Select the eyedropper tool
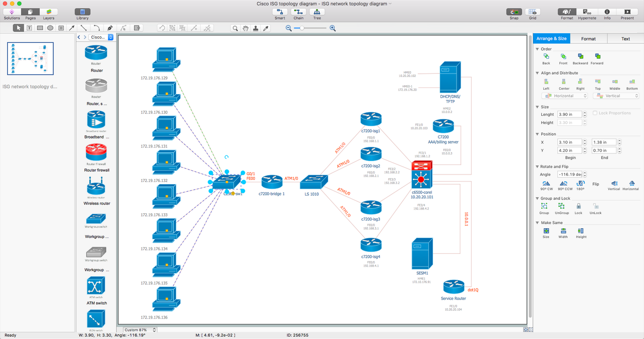644x339 pixels. tap(266, 28)
